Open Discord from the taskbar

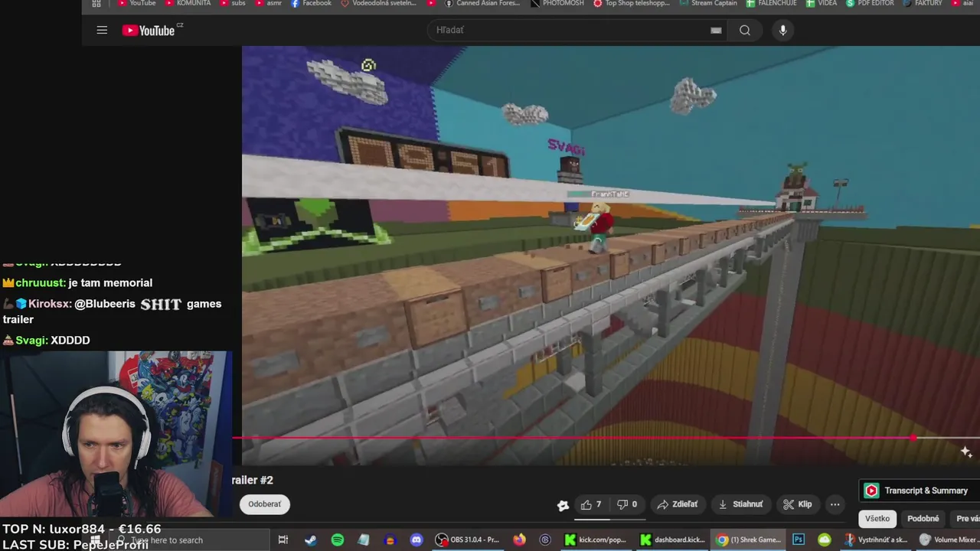pos(416,540)
